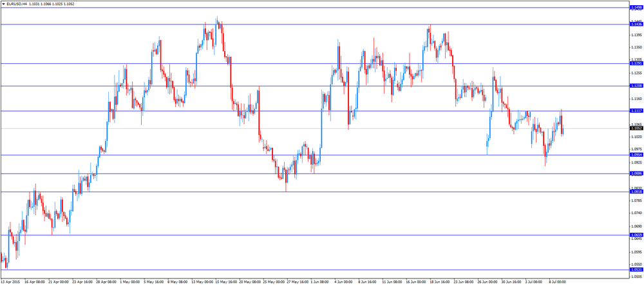Click the 1.0975 price scale value
Image resolution: width=644 pixels, height=285 pixels.
[636, 150]
